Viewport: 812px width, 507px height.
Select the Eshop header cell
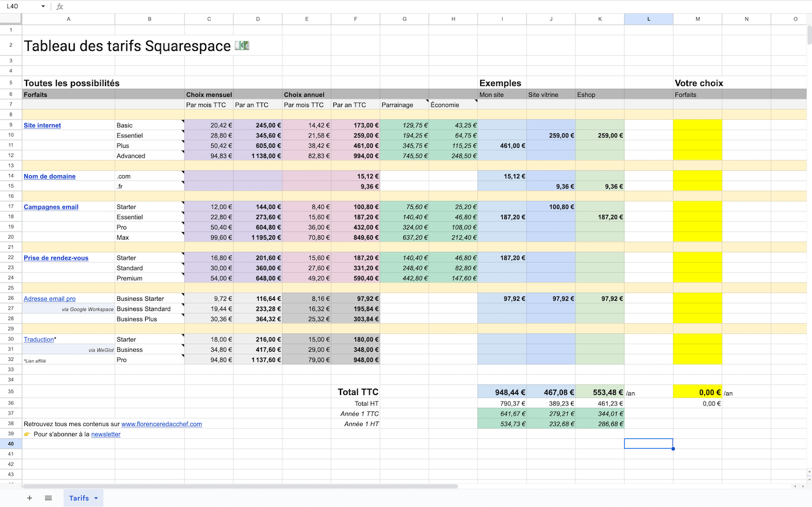point(600,95)
